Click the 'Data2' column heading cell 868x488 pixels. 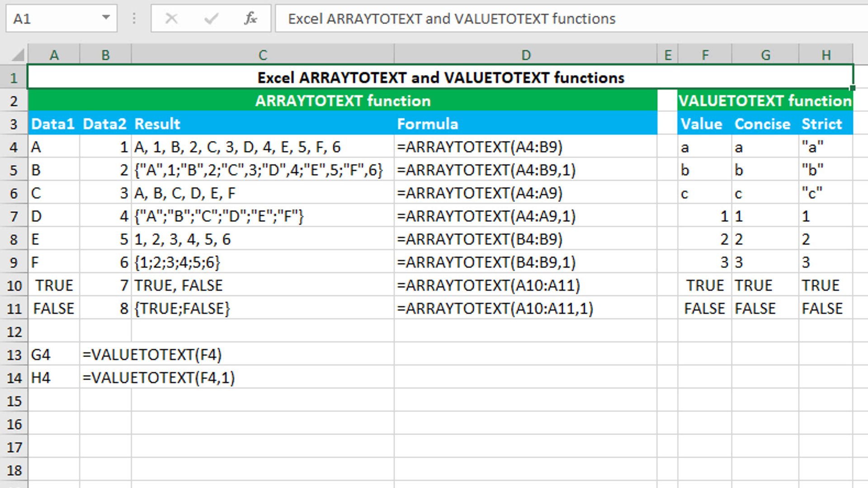point(105,124)
